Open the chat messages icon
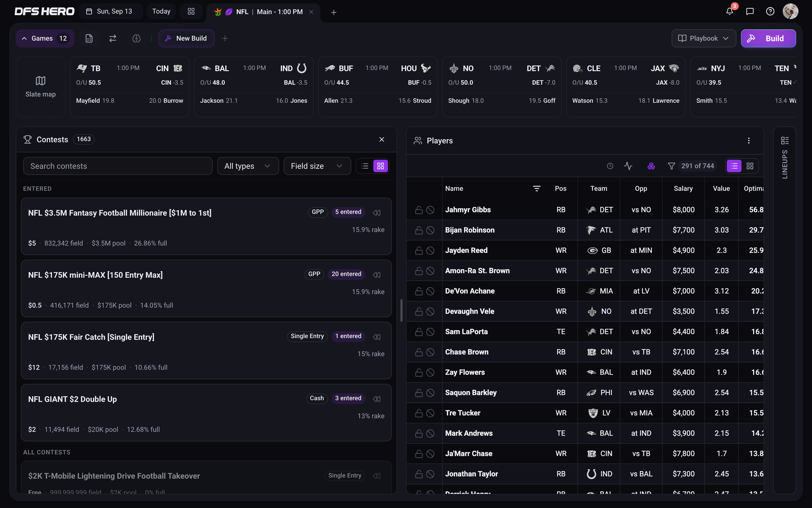Viewport: 812px width, 508px height. click(750, 11)
